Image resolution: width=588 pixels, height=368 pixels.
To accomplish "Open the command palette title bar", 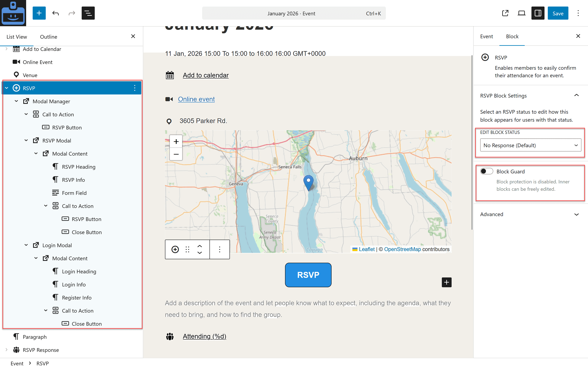I will click(294, 13).
